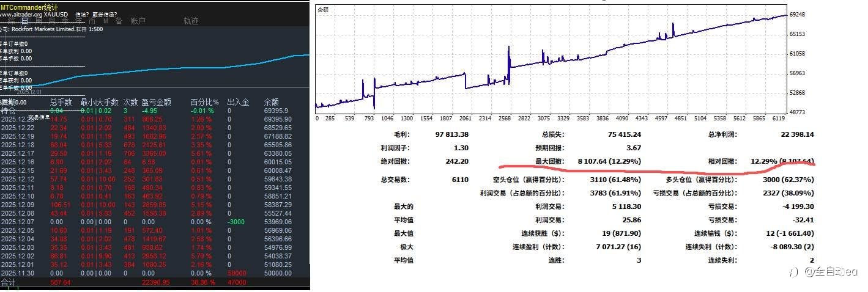Switch to the 日 daily statistics tab
The height and width of the screenshot is (292, 868).
click(x=24, y=21)
